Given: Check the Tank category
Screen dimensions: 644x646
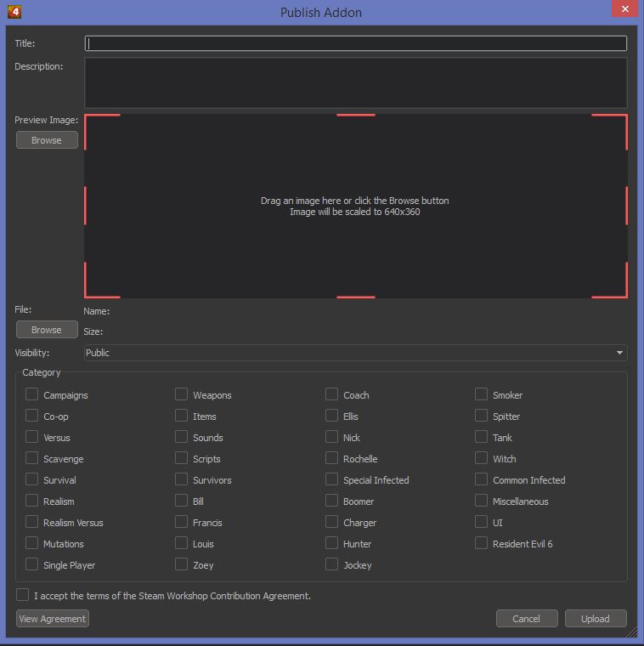Looking at the screenshot, I should tap(481, 437).
